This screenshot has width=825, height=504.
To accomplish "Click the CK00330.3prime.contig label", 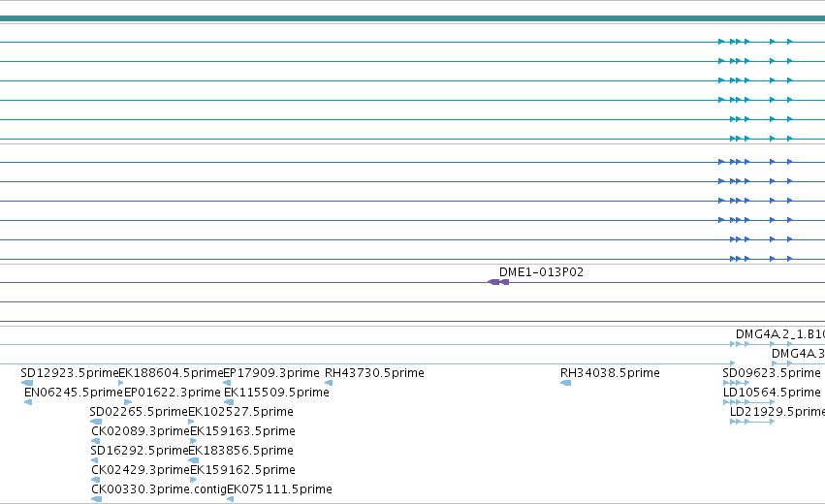I will [158, 489].
